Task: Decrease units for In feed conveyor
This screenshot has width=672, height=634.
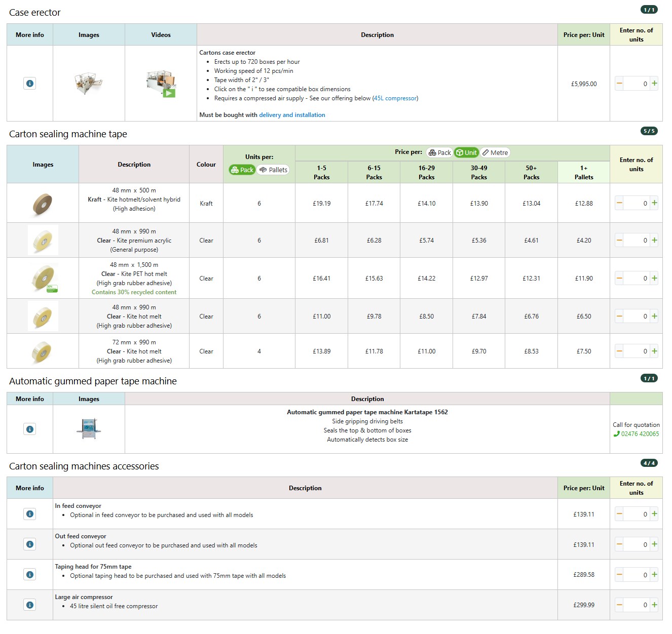Action: [x=619, y=514]
